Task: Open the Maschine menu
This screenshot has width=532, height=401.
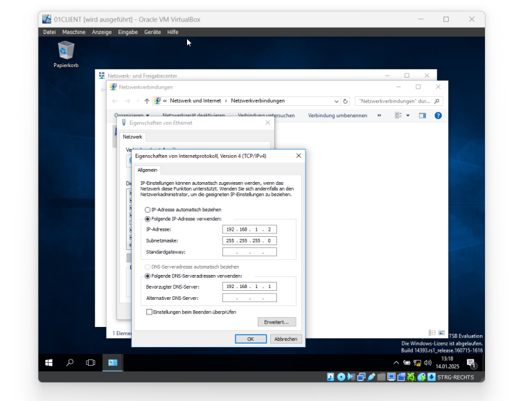Action: click(73, 32)
